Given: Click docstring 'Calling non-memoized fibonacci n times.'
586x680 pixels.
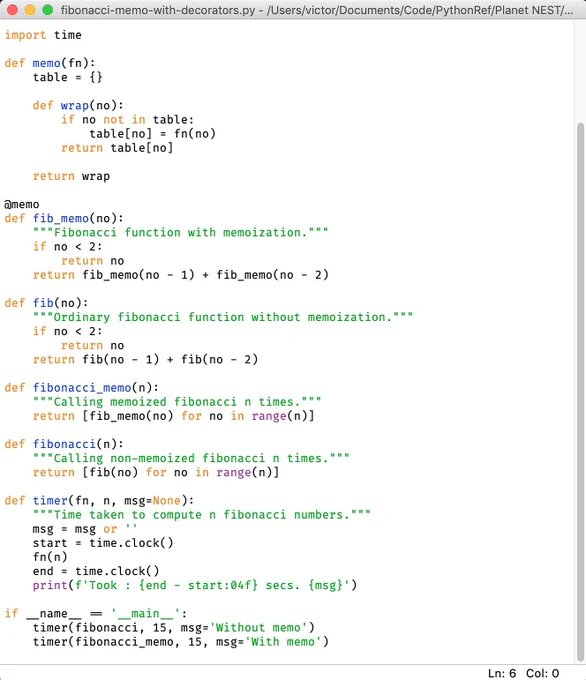Looking at the screenshot, I should [x=191, y=458].
